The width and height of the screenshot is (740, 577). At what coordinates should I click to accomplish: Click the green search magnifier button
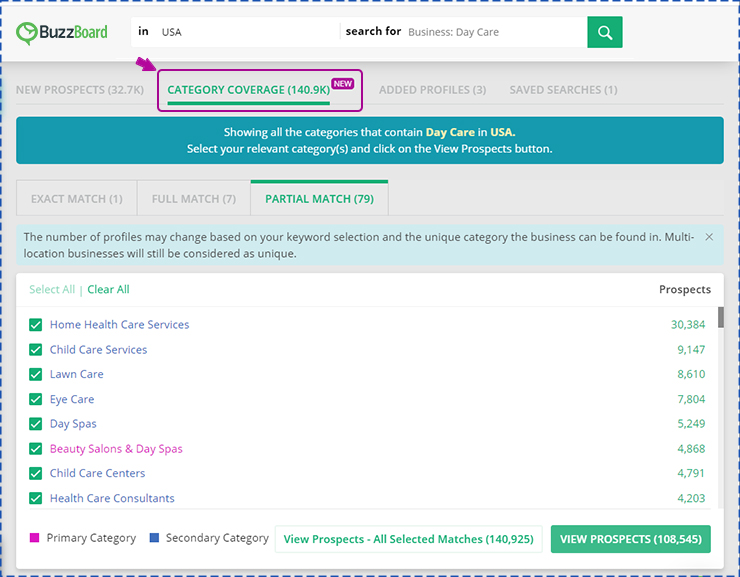pos(604,32)
